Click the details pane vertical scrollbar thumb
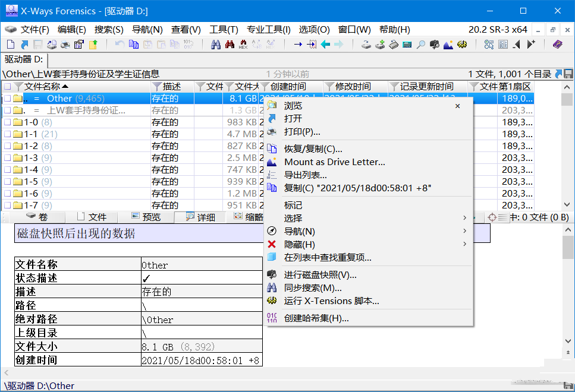Screen dimensions: 575x392 pyautogui.click(x=568, y=247)
